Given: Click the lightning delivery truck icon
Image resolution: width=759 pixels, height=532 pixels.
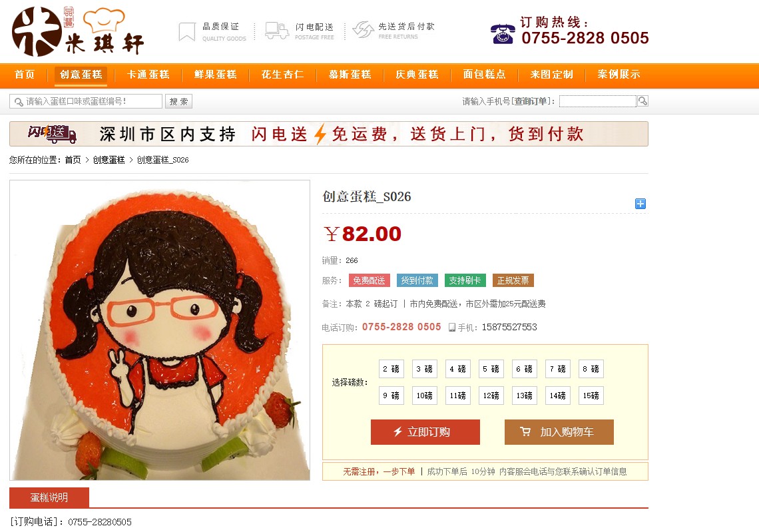Looking at the screenshot, I should (x=277, y=31).
